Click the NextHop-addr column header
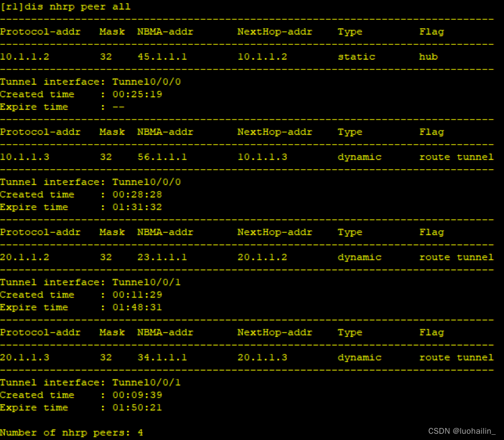The image size is (504, 440). 274,32
